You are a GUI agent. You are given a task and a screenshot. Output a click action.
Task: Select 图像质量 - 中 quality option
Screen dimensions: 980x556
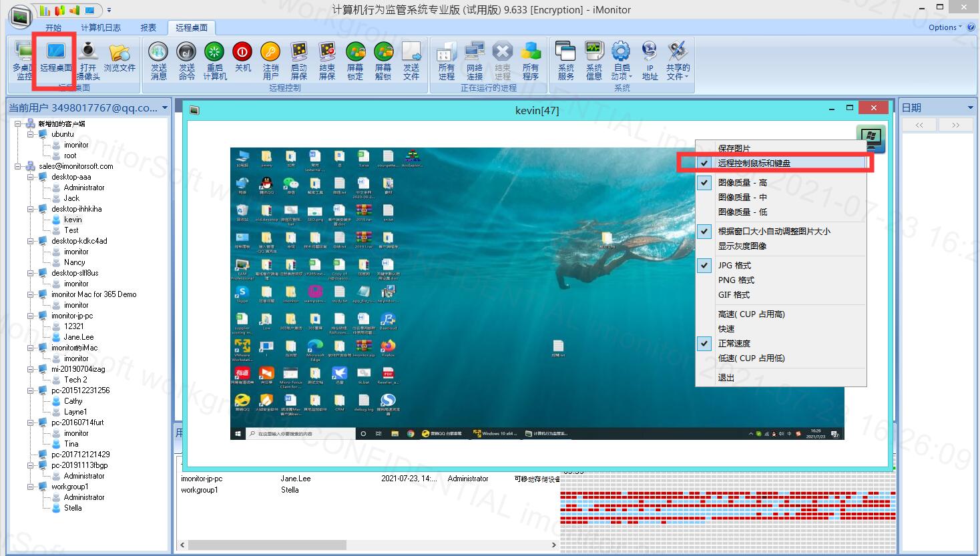click(742, 197)
